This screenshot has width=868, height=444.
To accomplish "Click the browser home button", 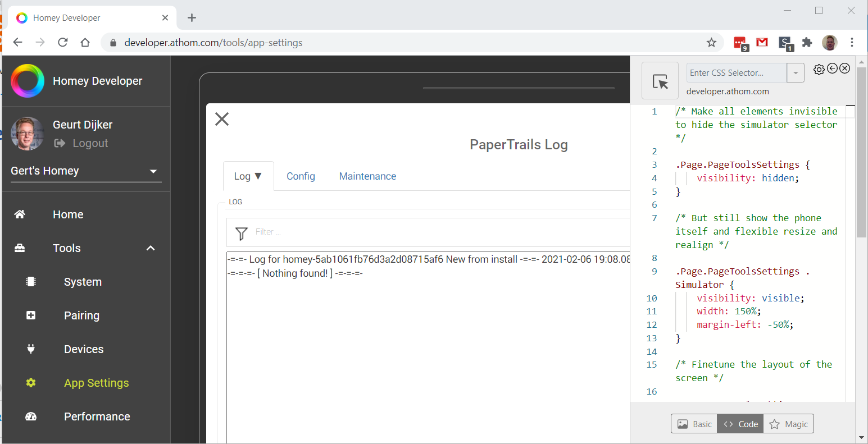I will tap(85, 43).
